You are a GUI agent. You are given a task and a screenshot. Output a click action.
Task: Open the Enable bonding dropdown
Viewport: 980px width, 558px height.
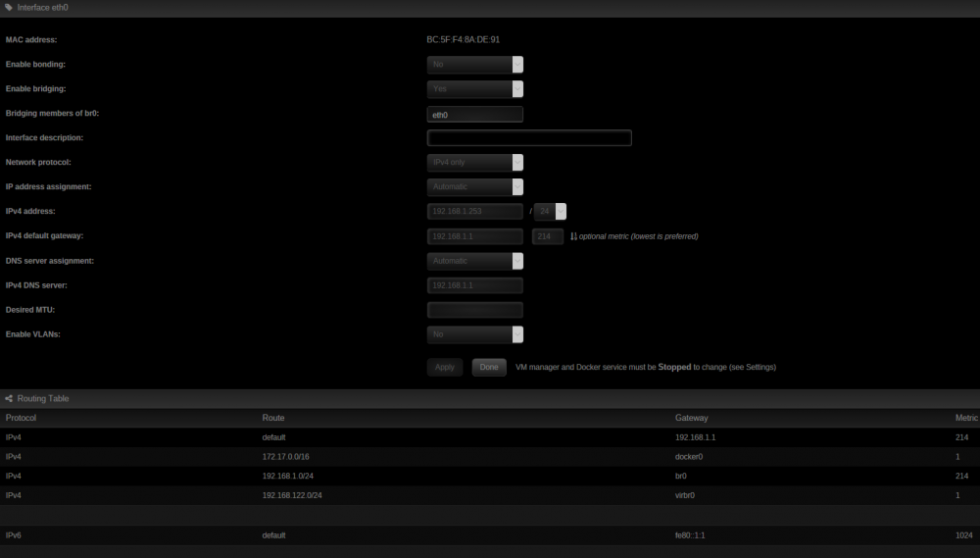pyautogui.click(x=475, y=65)
